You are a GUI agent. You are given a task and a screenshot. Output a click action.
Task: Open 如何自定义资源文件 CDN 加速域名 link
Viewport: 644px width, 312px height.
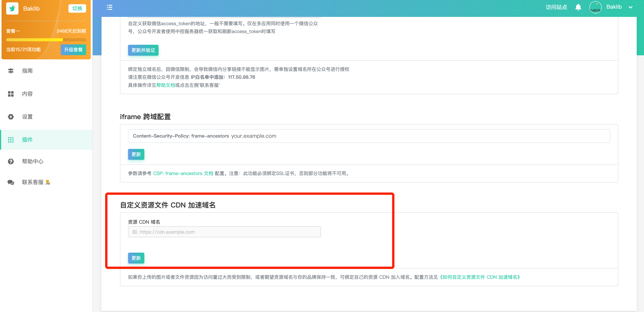coord(480,277)
